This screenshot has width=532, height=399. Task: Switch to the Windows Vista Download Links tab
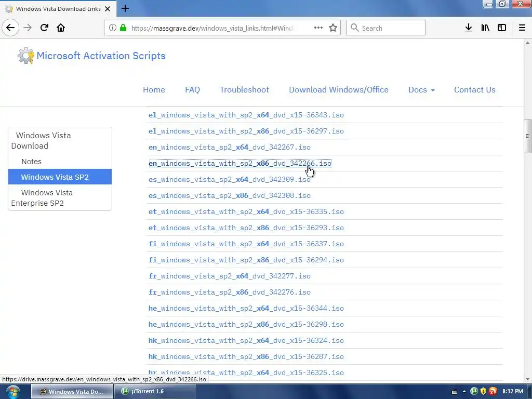coord(58,9)
